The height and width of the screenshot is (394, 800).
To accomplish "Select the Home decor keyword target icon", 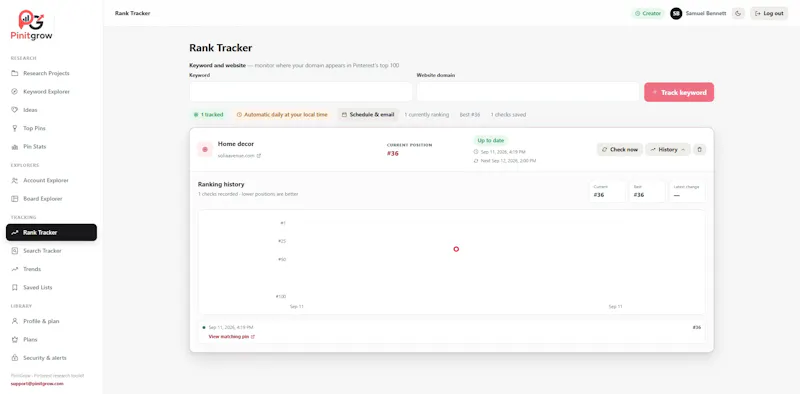I will click(x=205, y=150).
